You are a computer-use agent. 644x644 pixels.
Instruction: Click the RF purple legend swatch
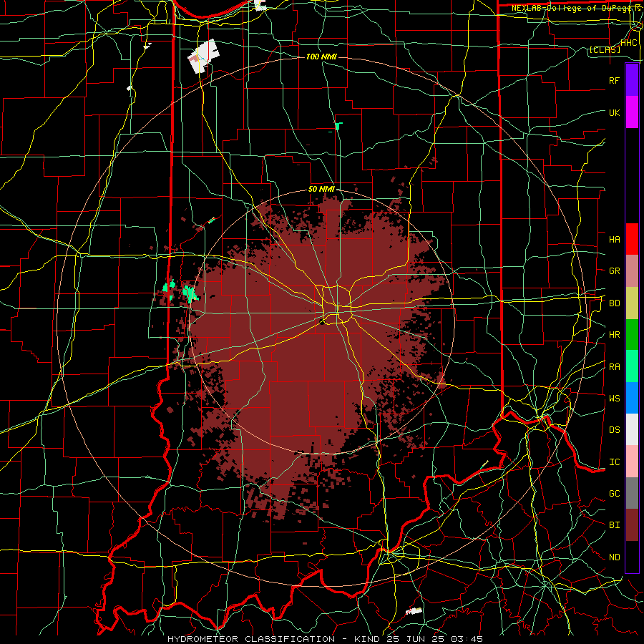632,80
